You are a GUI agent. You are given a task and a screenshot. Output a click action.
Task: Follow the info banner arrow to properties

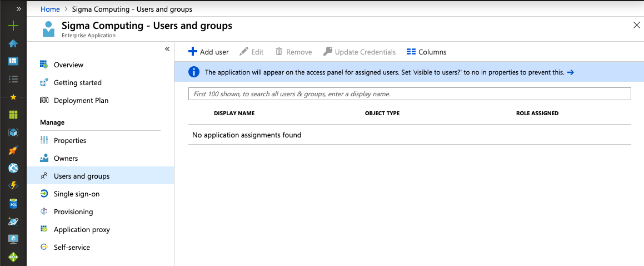coord(570,72)
